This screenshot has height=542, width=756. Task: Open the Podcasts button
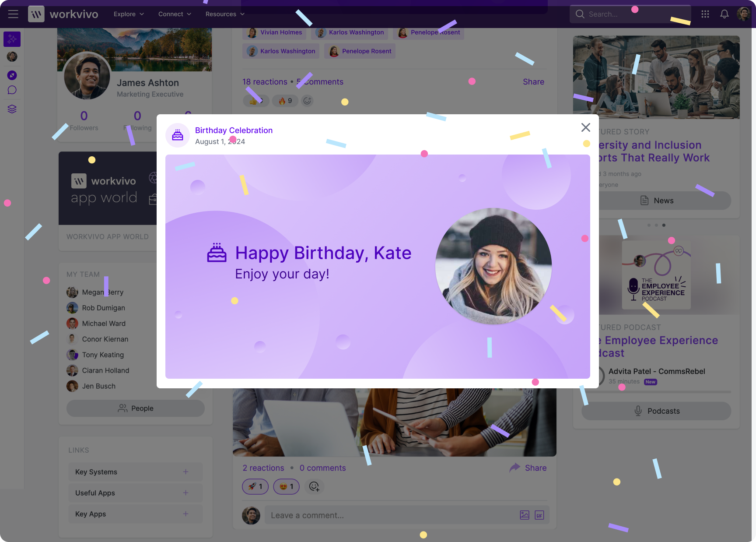click(656, 411)
